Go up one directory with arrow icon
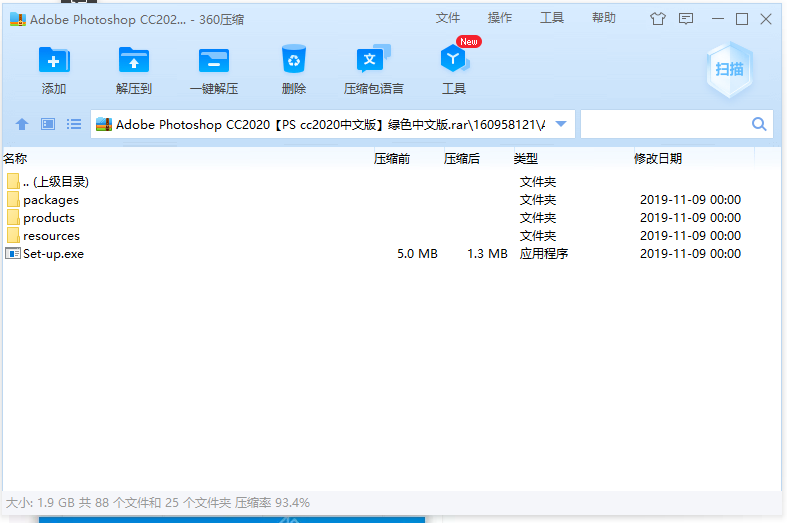The image size is (787, 523). [22, 124]
